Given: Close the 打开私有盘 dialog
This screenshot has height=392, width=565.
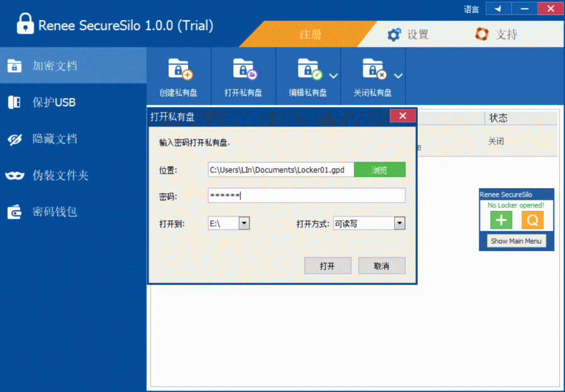Looking at the screenshot, I should [x=403, y=116].
